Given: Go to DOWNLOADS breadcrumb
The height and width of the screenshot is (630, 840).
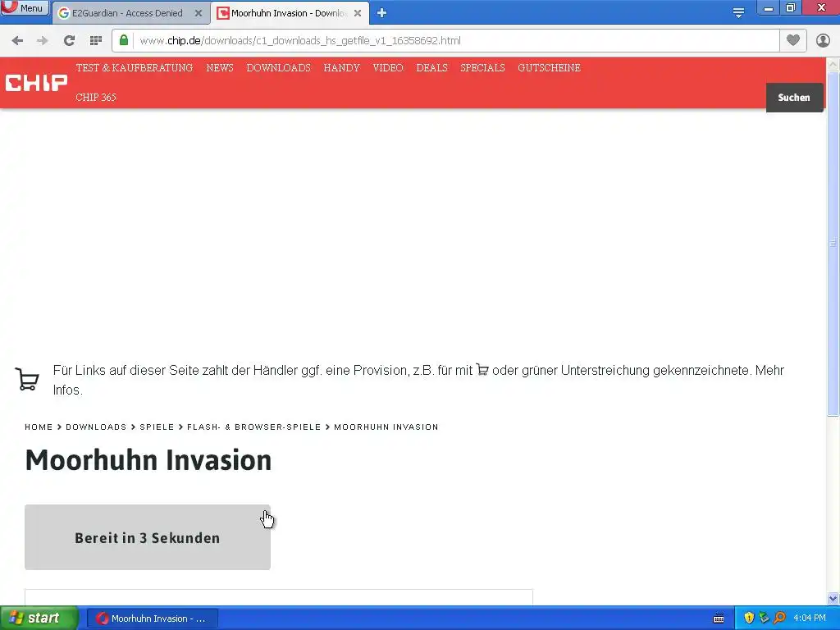Looking at the screenshot, I should pos(96,427).
